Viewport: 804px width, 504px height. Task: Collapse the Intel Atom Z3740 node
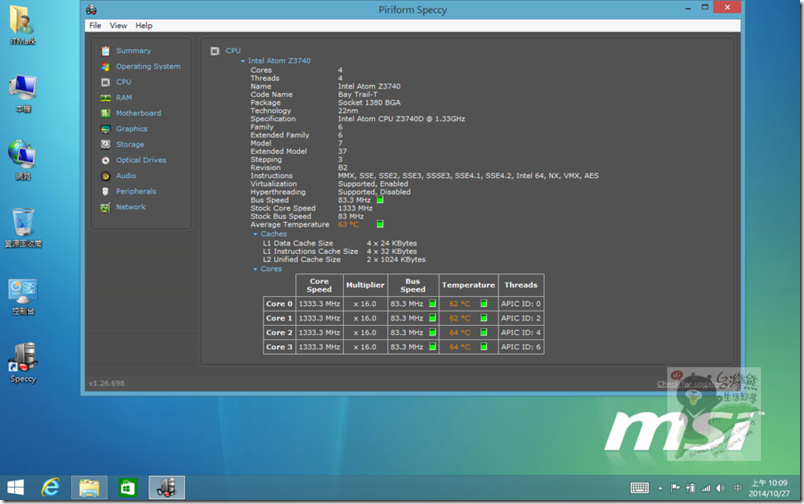(x=243, y=61)
